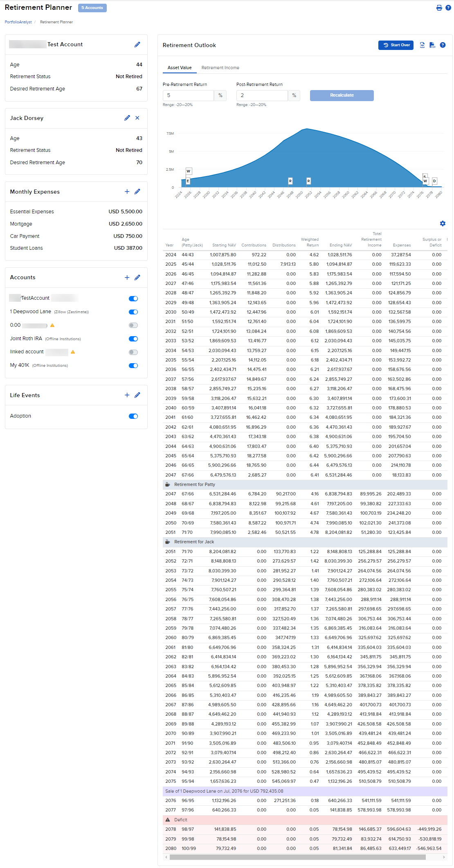The image size is (454, 868).
Task: Select the Asset Value tab
Action: coord(180,68)
